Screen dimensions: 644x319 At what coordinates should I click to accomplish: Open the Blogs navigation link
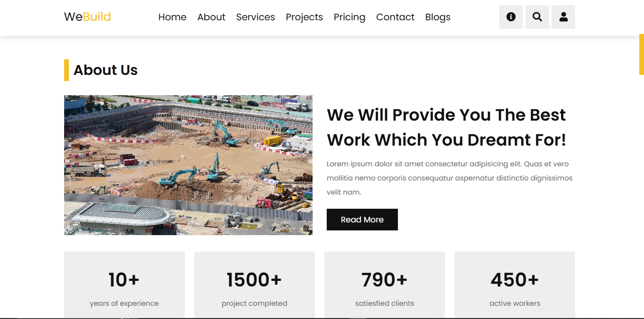pyautogui.click(x=438, y=17)
